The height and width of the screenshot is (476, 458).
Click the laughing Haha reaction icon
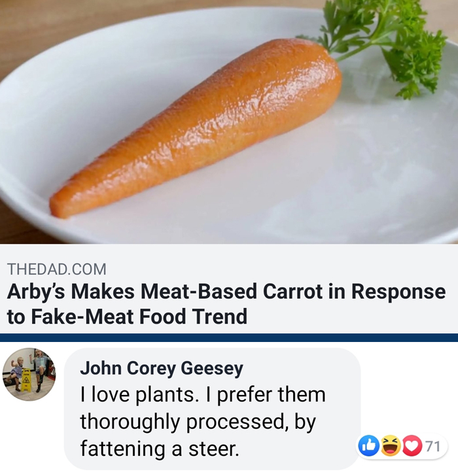point(391,446)
